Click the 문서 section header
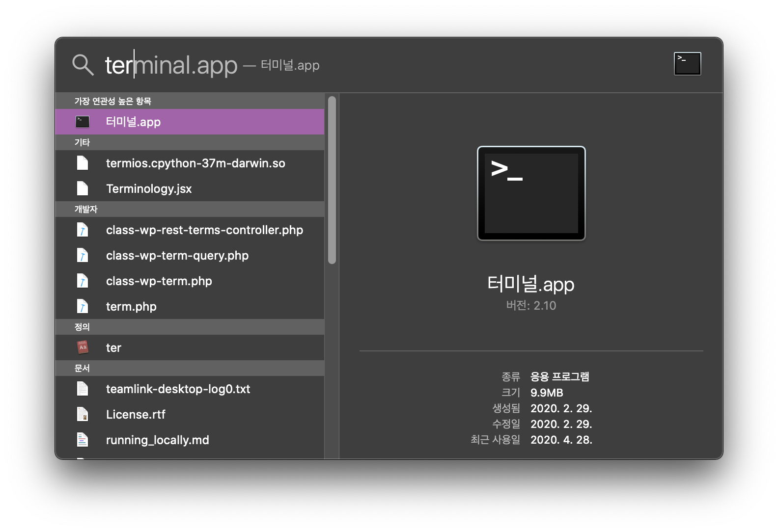This screenshot has width=778, height=532. coord(190,368)
